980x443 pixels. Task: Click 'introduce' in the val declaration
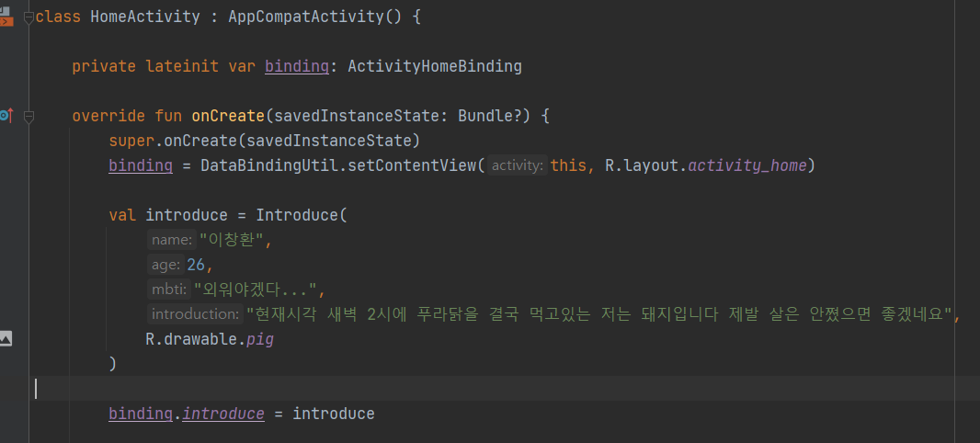[187, 216]
